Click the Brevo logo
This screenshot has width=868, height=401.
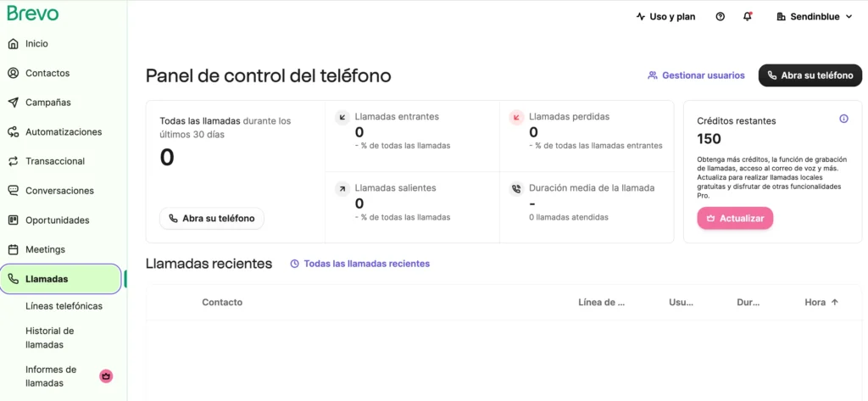pyautogui.click(x=33, y=14)
